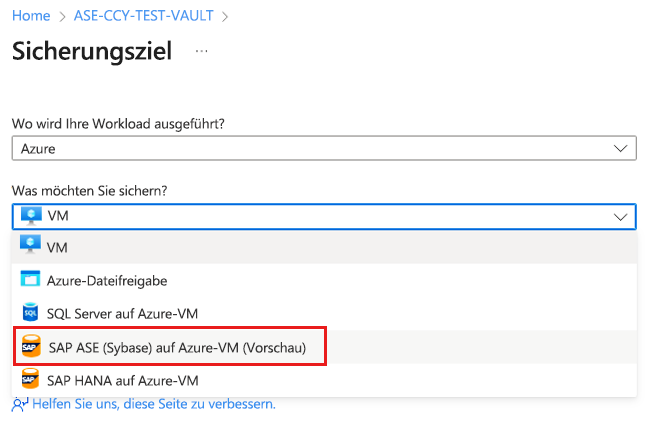
Task: Click chevron arrow of the Azure combo box
Action: pyautogui.click(x=619, y=148)
